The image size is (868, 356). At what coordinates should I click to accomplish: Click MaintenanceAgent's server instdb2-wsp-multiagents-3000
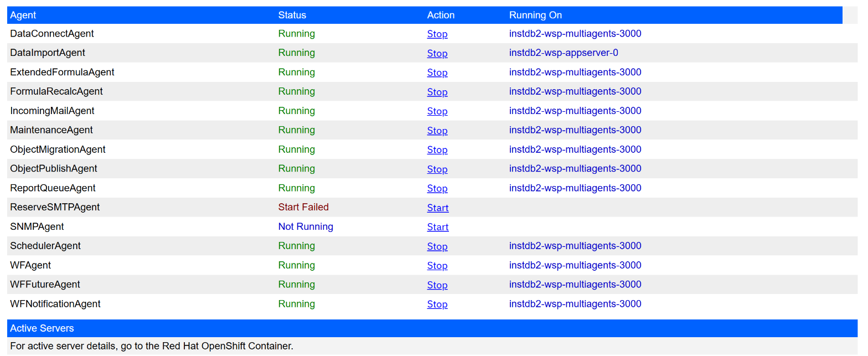tap(575, 130)
